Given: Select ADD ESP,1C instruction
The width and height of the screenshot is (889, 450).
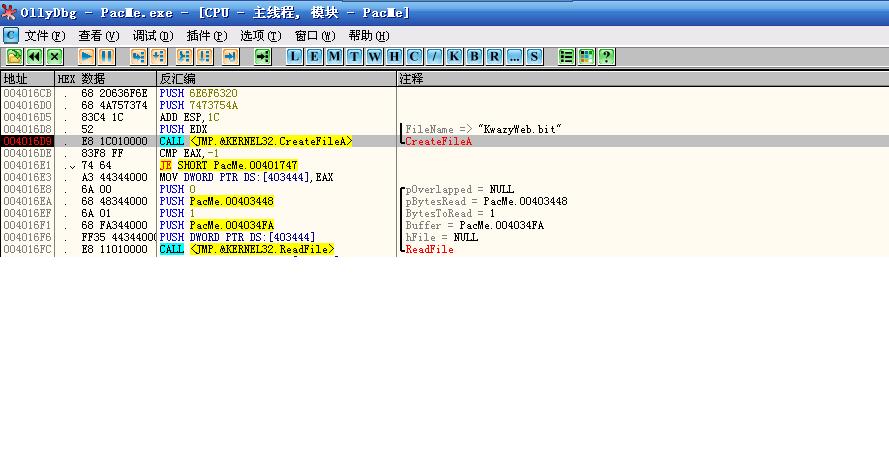Looking at the screenshot, I should click(189, 117).
